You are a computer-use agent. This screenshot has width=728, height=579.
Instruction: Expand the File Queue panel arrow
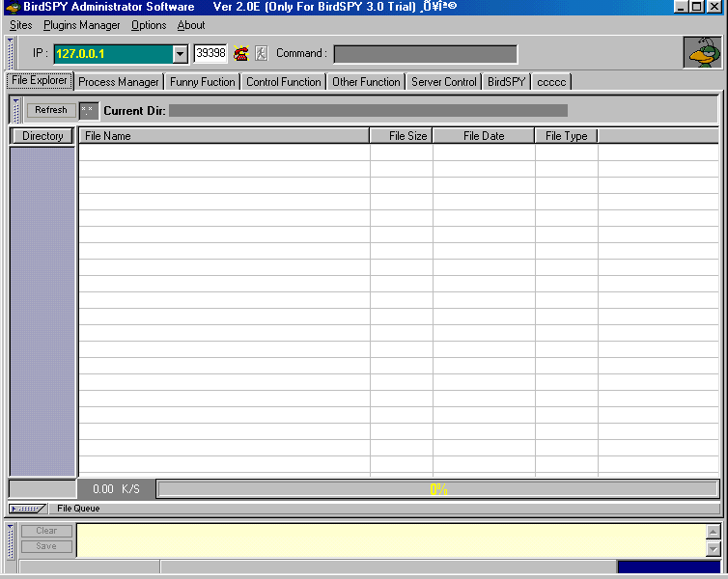(27, 509)
